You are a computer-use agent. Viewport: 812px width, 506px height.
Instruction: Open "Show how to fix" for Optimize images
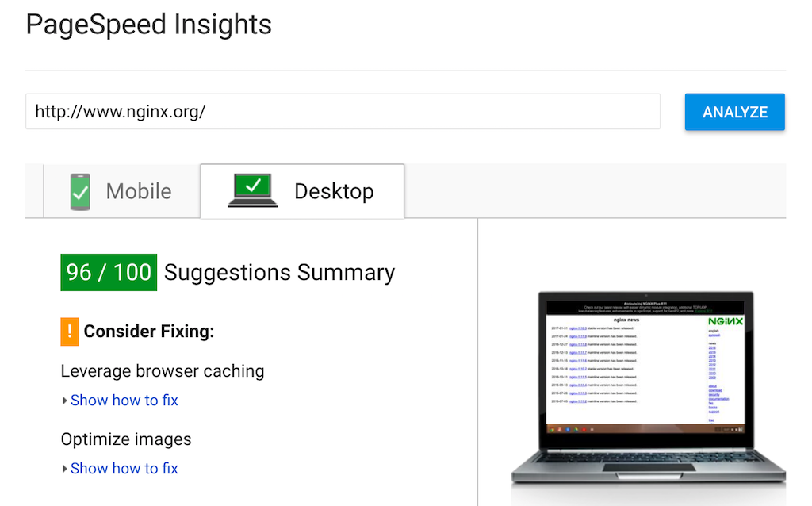[124, 469]
